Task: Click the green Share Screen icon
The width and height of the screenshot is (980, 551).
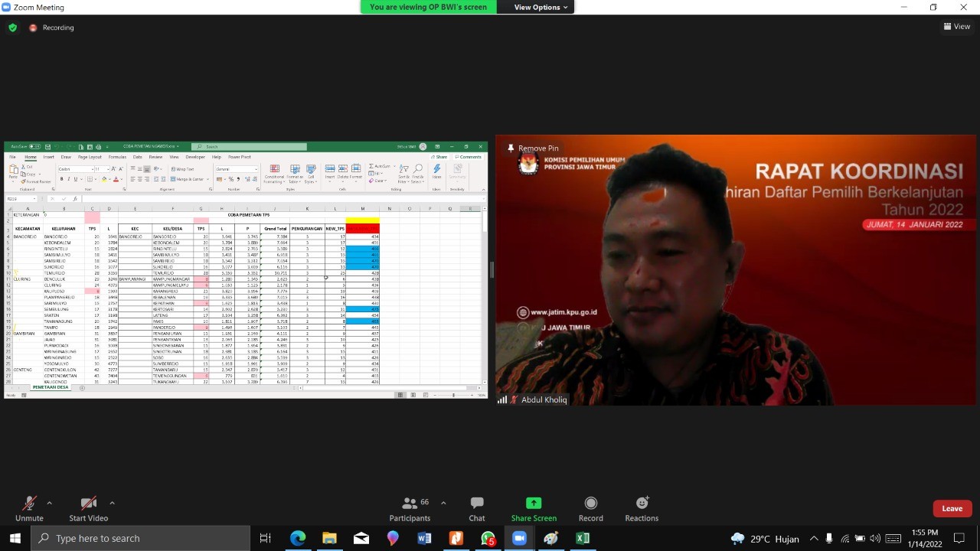Action: pos(534,504)
